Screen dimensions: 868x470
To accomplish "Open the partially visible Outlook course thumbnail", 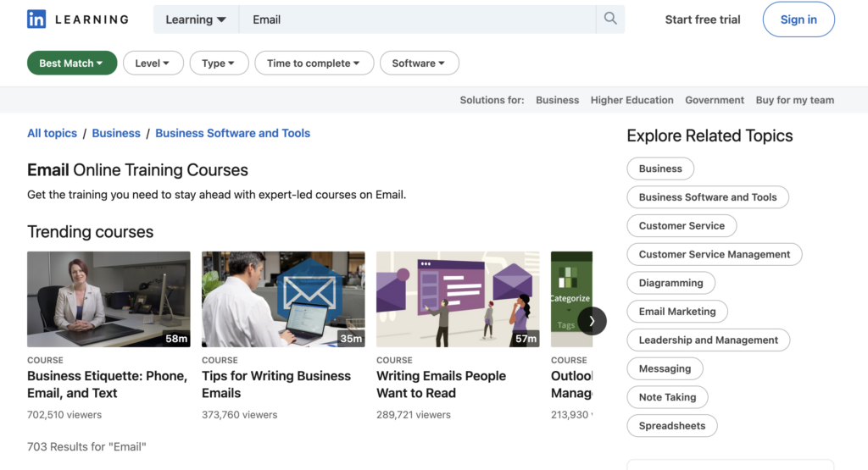I will (x=571, y=299).
